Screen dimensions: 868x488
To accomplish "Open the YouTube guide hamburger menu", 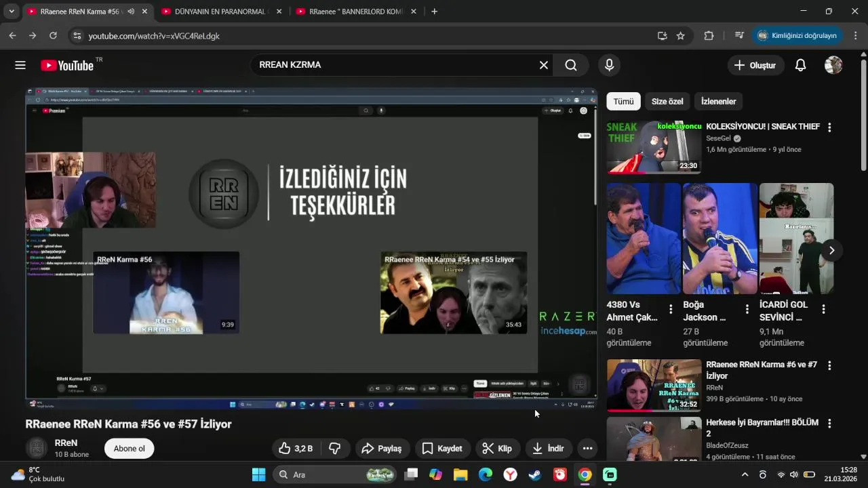I will [x=20, y=65].
